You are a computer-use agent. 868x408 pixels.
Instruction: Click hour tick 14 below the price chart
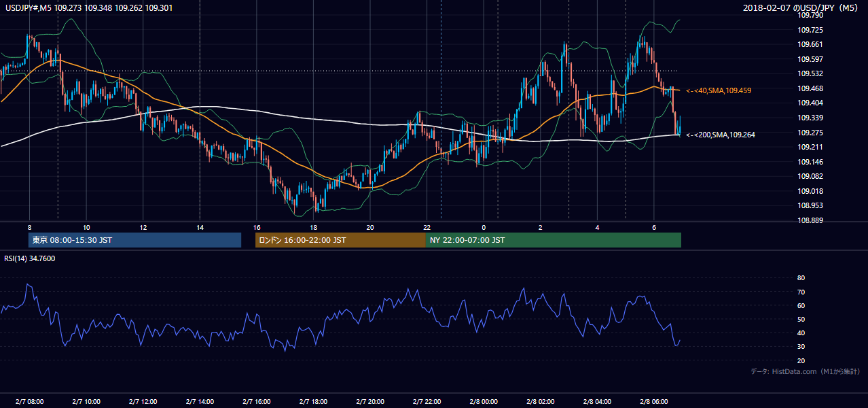(x=200, y=227)
